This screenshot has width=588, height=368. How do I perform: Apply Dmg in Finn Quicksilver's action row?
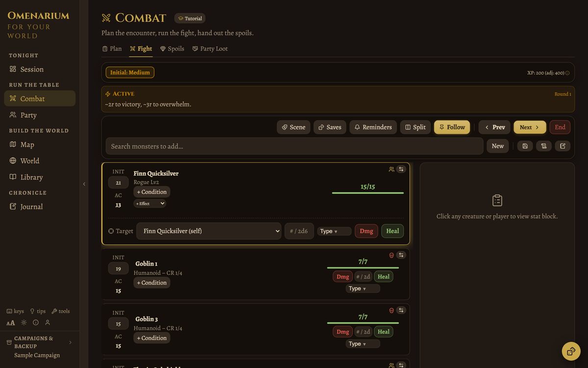pos(367,231)
